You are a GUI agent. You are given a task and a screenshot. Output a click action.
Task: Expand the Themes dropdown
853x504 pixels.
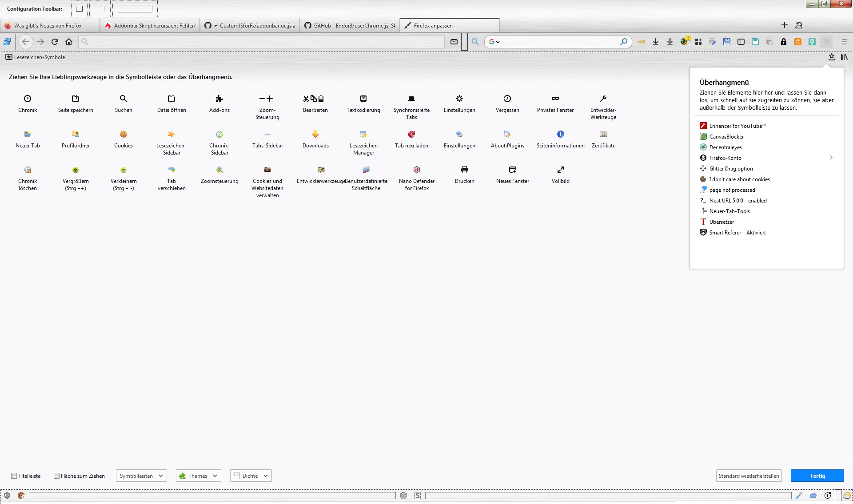(x=198, y=476)
